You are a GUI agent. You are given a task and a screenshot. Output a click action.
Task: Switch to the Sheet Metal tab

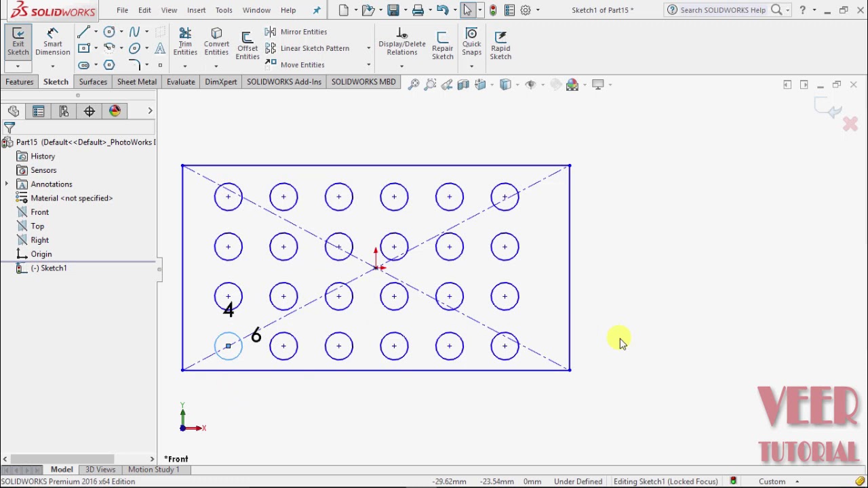tap(137, 82)
